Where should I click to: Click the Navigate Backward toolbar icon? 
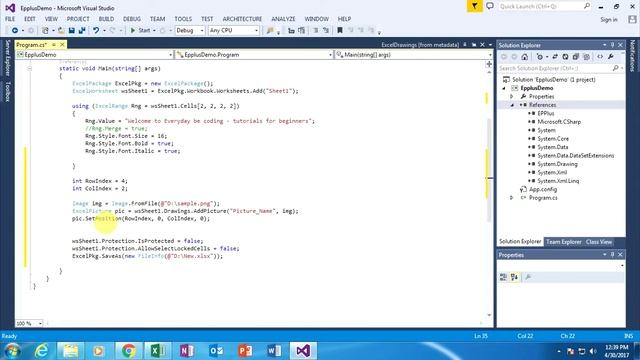pos(15,31)
